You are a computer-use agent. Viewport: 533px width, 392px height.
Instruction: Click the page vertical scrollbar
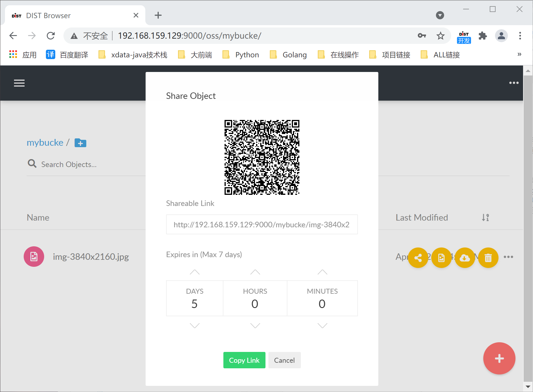[528, 228]
